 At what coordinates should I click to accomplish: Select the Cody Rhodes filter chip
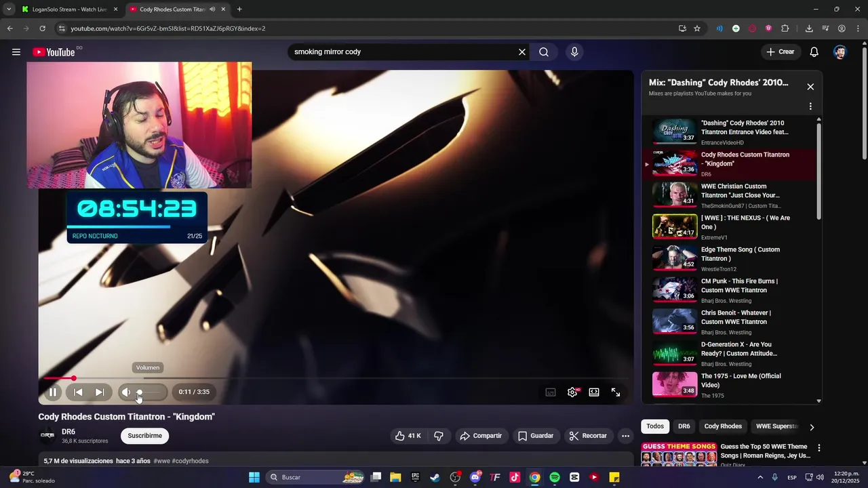(x=723, y=426)
